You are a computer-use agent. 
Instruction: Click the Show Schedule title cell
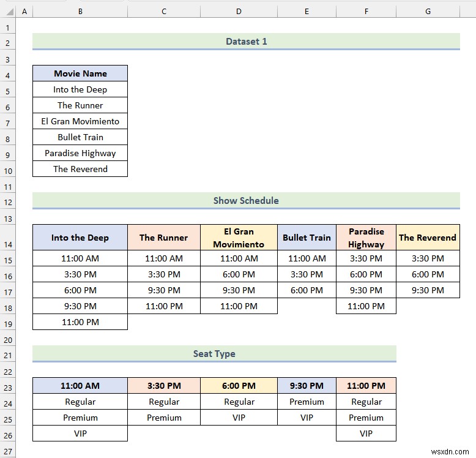pos(246,200)
